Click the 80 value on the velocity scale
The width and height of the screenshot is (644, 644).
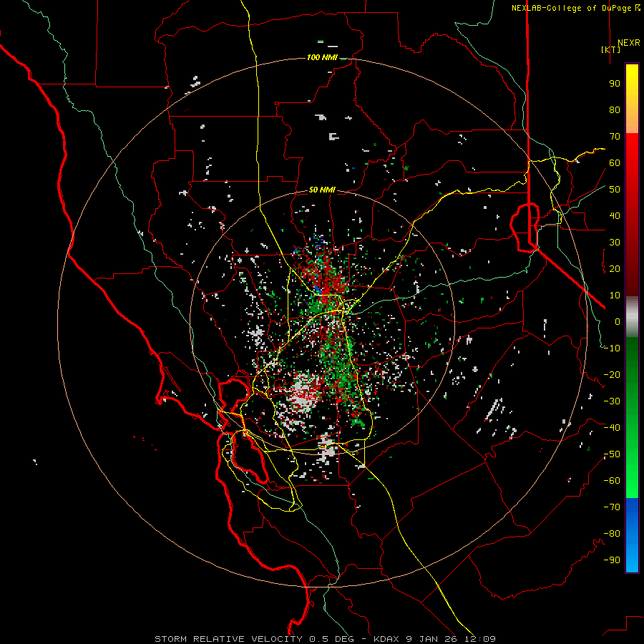coord(615,110)
